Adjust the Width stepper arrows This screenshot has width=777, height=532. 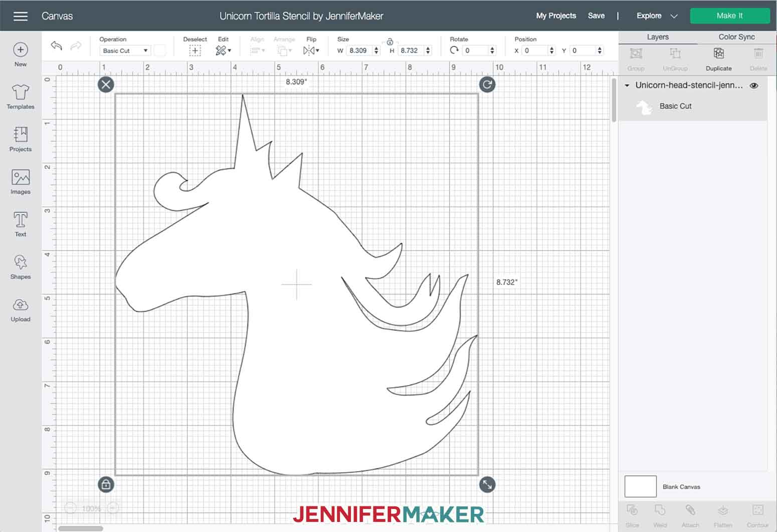coord(376,51)
